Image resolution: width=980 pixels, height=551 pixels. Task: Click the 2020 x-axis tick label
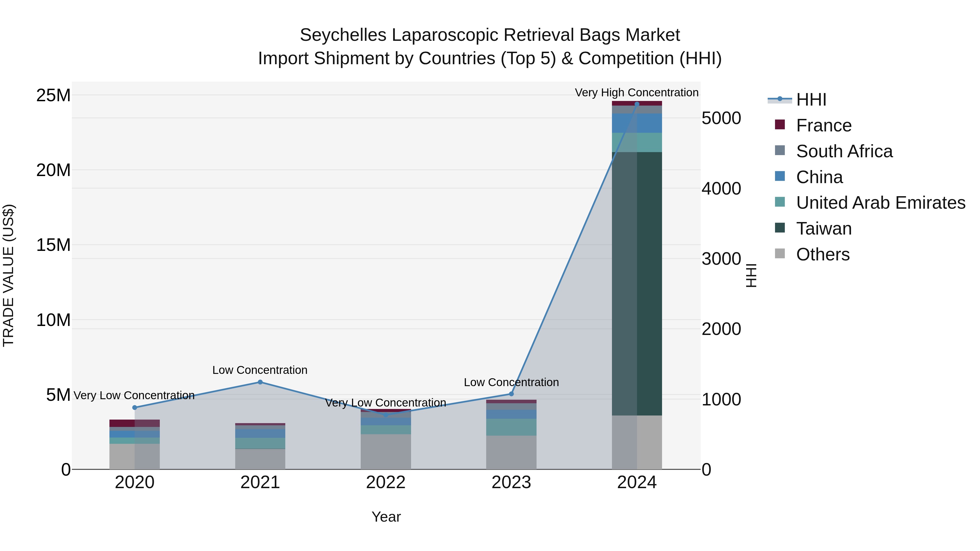(x=135, y=482)
